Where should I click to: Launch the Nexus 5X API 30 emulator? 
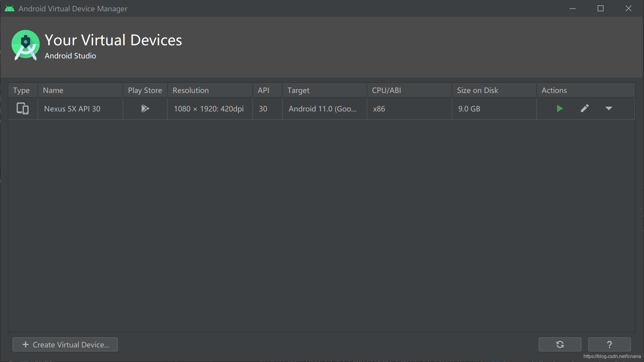tap(559, 108)
